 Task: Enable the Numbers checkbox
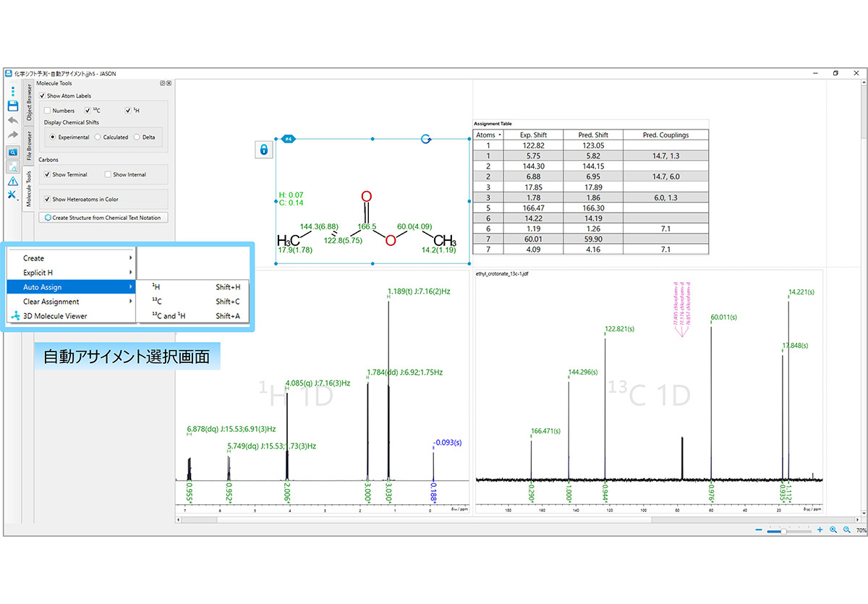click(48, 111)
